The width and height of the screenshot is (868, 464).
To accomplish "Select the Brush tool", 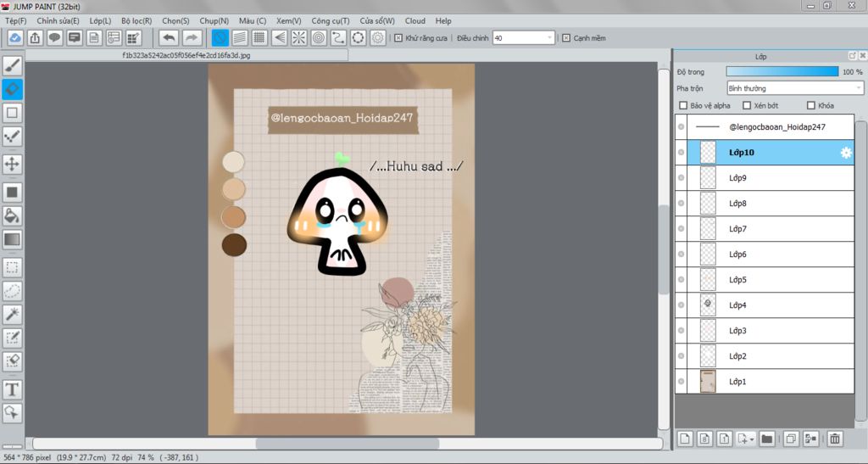I will click(x=12, y=65).
